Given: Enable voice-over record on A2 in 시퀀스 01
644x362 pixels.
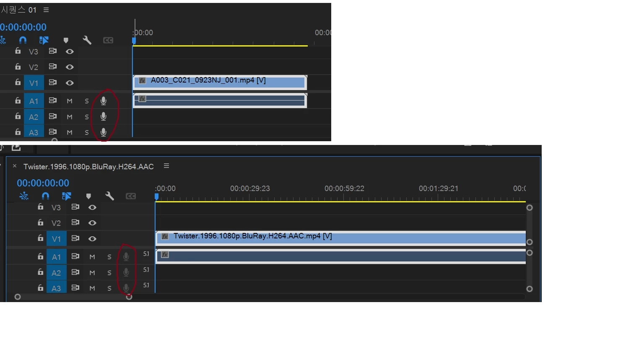Looking at the screenshot, I should point(104,116).
